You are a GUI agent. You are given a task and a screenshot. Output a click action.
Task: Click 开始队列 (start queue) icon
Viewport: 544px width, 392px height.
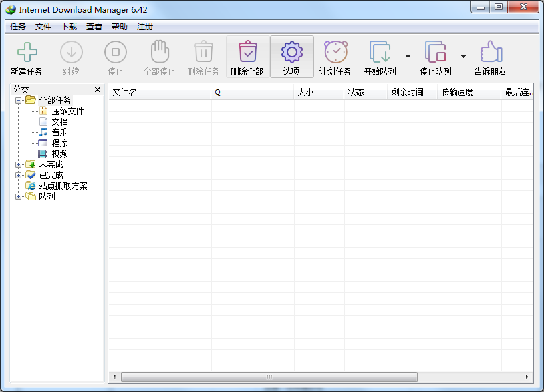(x=380, y=52)
